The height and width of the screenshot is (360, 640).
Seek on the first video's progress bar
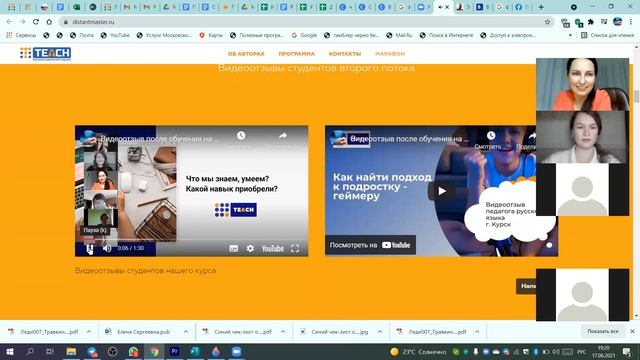click(x=191, y=239)
